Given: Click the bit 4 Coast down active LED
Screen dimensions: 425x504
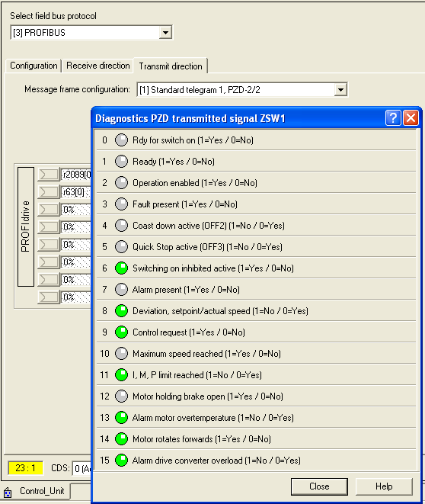Looking at the screenshot, I should tap(121, 226).
